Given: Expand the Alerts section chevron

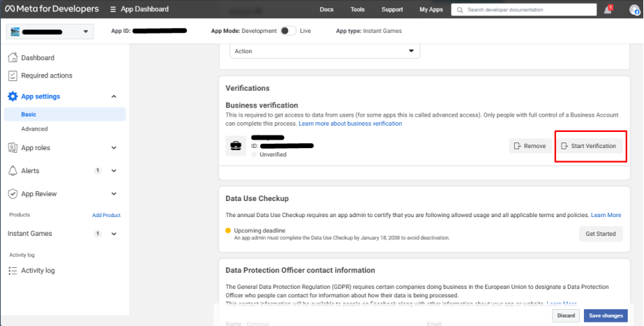Looking at the screenshot, I should (x=114, y=171).
